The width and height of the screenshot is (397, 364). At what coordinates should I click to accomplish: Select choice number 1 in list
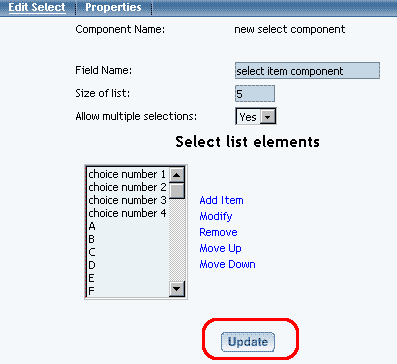(x=128, y=174)
